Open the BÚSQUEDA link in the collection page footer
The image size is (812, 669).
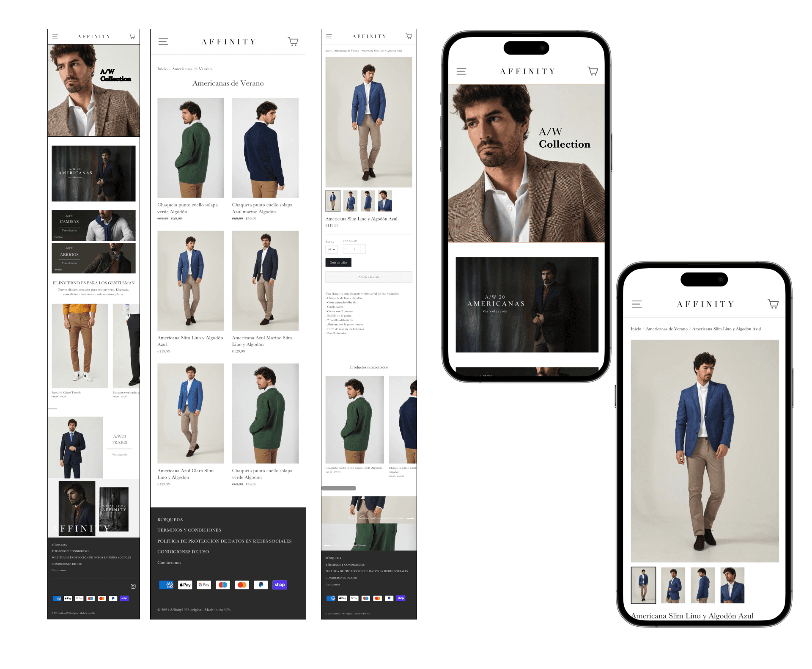click(170, 520)
